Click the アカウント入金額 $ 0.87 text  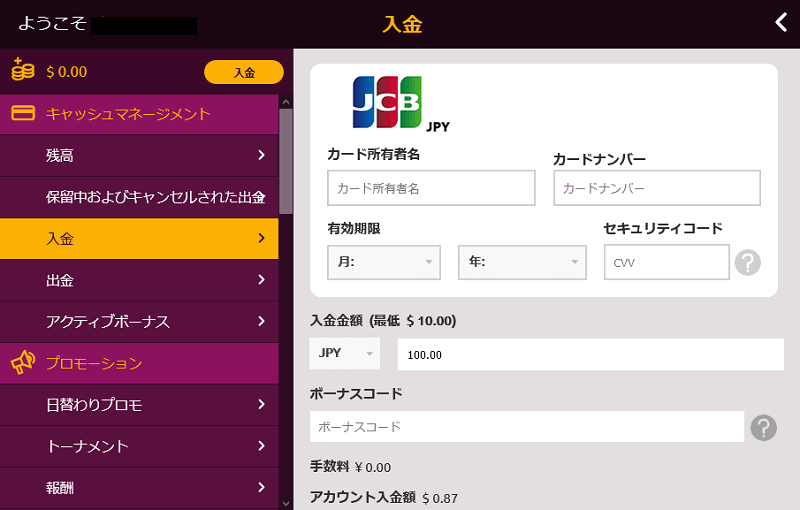tap(384, 497)
